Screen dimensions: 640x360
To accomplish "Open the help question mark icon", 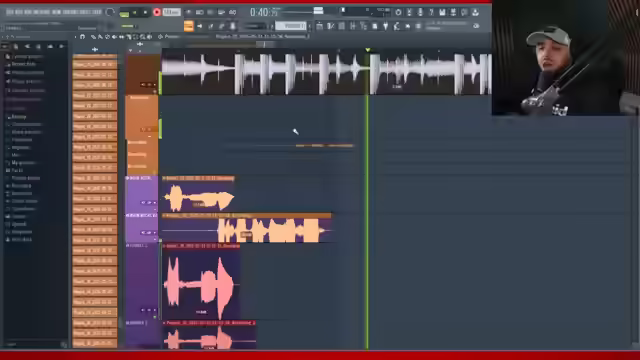I will (431, 13).
